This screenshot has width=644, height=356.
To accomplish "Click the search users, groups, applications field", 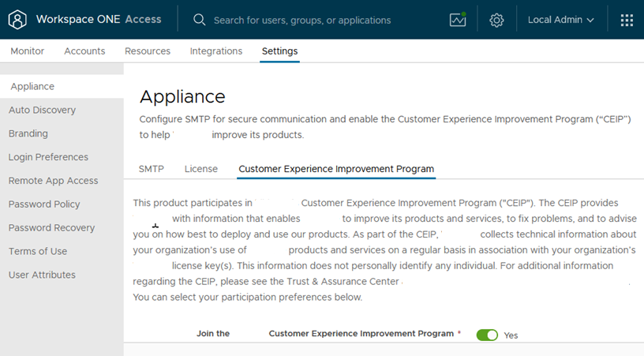I will (x=301, y=20).
